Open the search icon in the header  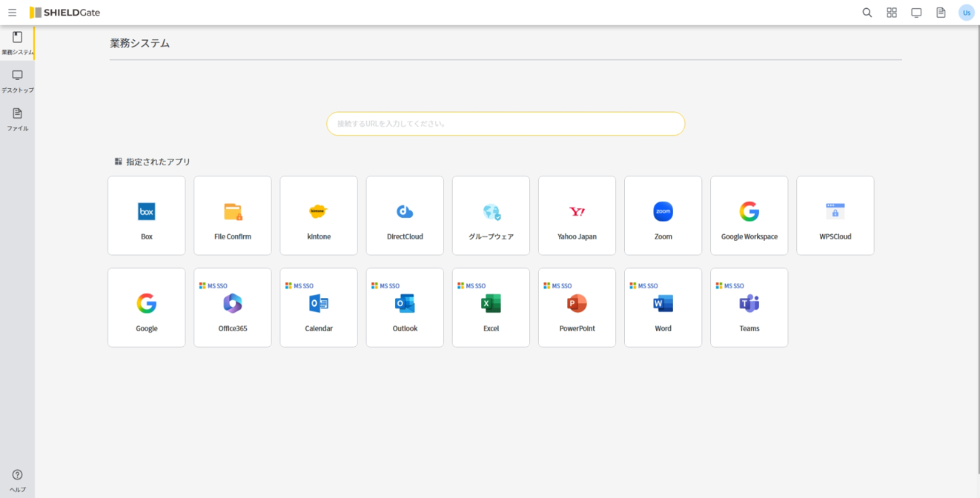867,13
